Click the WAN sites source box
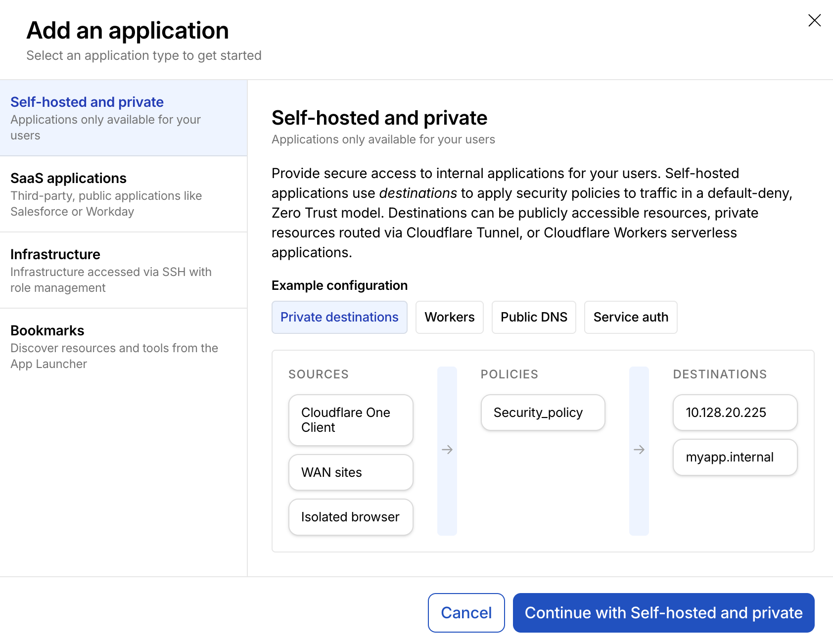 pos(351,472)
